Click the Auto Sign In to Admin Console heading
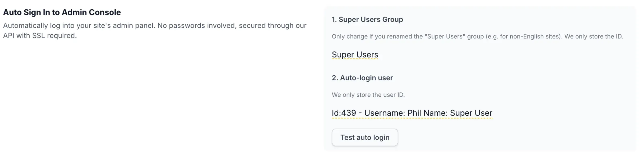Screen dimensions: 644x156 click(62, 12)
